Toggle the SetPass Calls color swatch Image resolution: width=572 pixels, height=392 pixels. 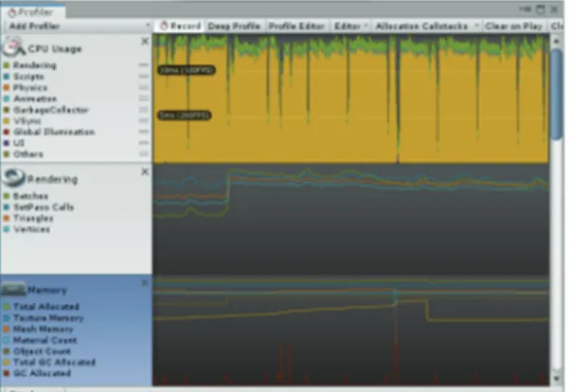[x=7, y=207]
